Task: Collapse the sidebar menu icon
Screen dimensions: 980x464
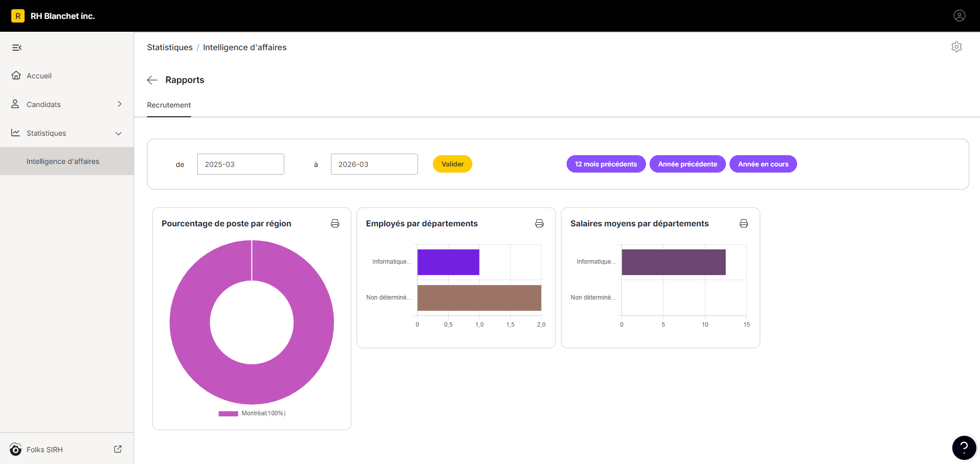Action: click(x=17, y=48)
